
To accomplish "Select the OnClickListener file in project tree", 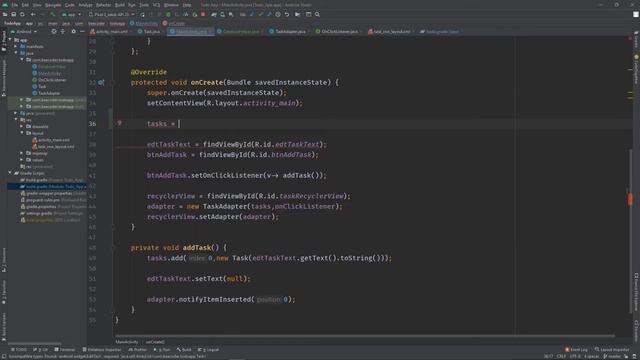I will pyautogui.click(x=49, y=80).
